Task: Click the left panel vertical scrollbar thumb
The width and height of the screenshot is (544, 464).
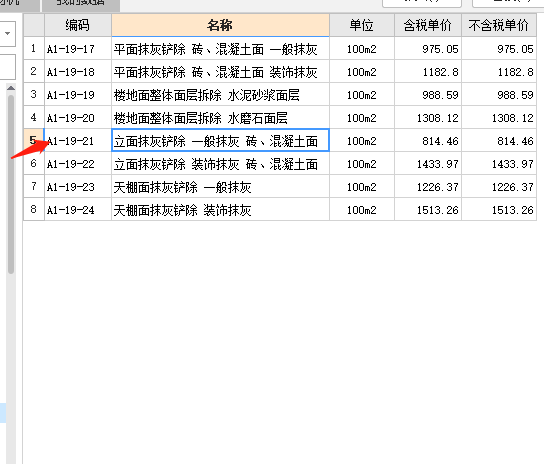Action: pyautogui.click(x=11, y=184)
